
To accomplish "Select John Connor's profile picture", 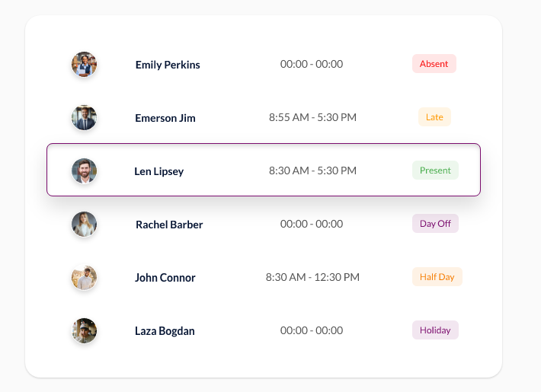I will tap(84, 278).
